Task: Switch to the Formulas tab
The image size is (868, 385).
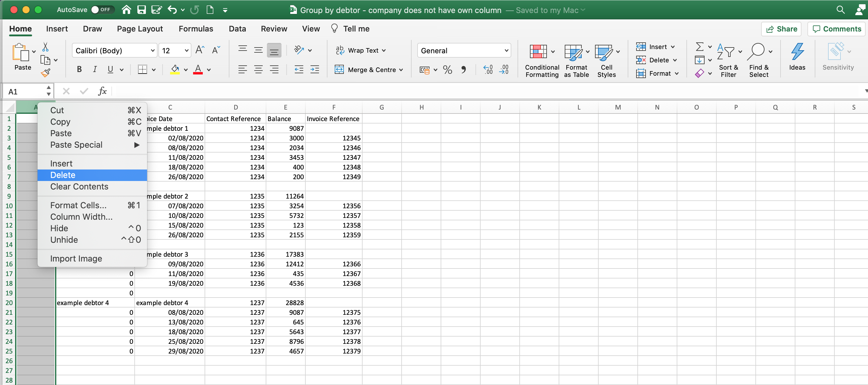Action: pos(196,29)
